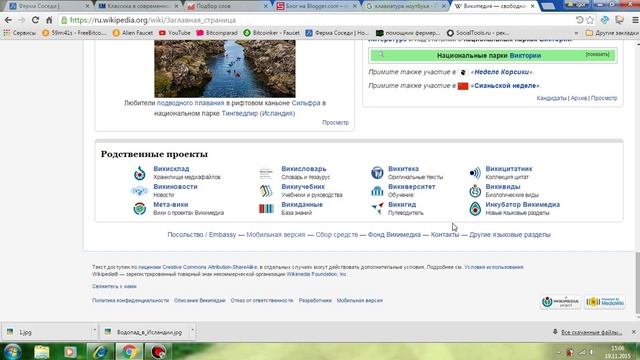This screenshot has width=640, height=360.
Task: Open Политика конфиденциальности footer link
Action: pyautogui.click(x=130, y=300)
